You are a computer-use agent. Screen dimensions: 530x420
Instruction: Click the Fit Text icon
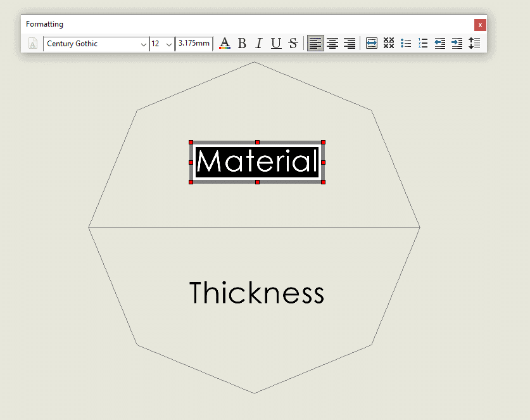pyautogui.click(x=372, y=43)
